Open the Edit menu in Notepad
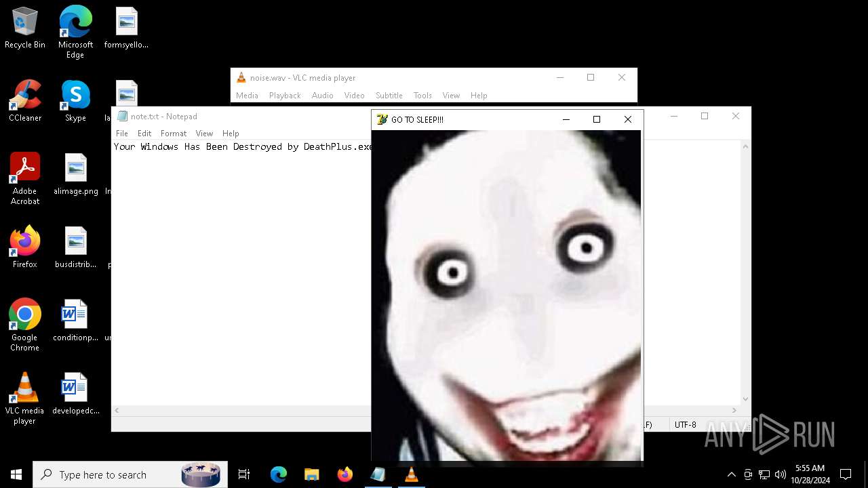 (144, 134)
